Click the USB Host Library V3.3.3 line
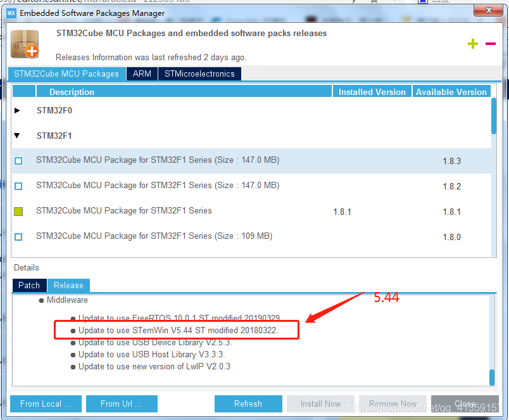Image resolution: width=509 pixels, height=420 pixels. tap(151, 354)
